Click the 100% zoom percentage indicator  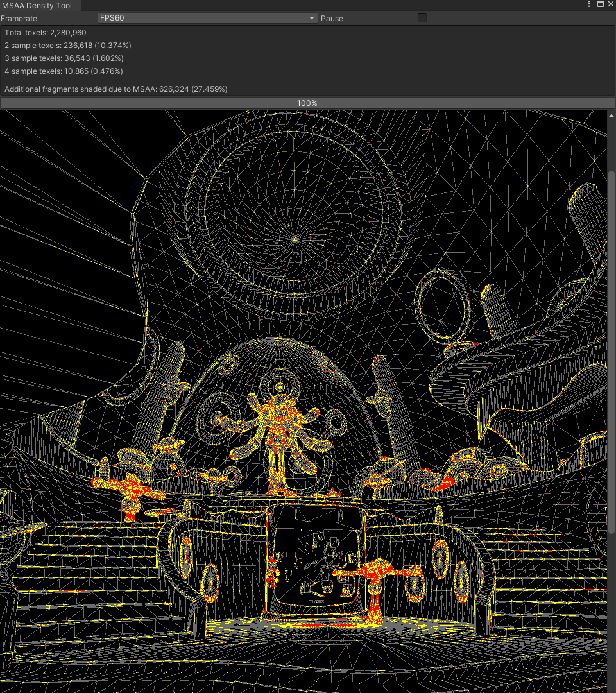pos(307,103)
